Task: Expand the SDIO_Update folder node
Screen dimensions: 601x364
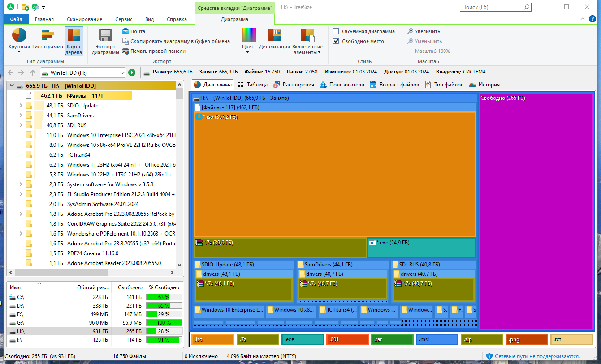Action: pyautogui.click(x=21, y=106)
